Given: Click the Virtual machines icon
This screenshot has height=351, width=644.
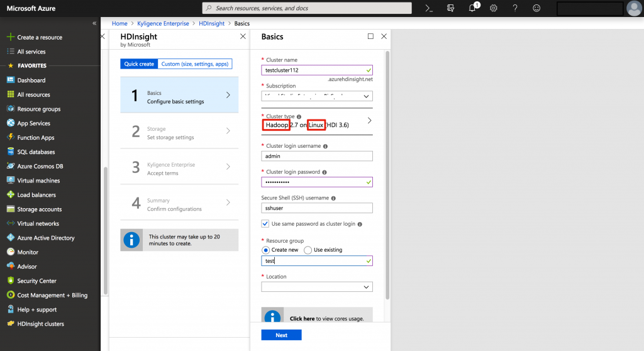Looking at the screenshot, I should 11,180.
